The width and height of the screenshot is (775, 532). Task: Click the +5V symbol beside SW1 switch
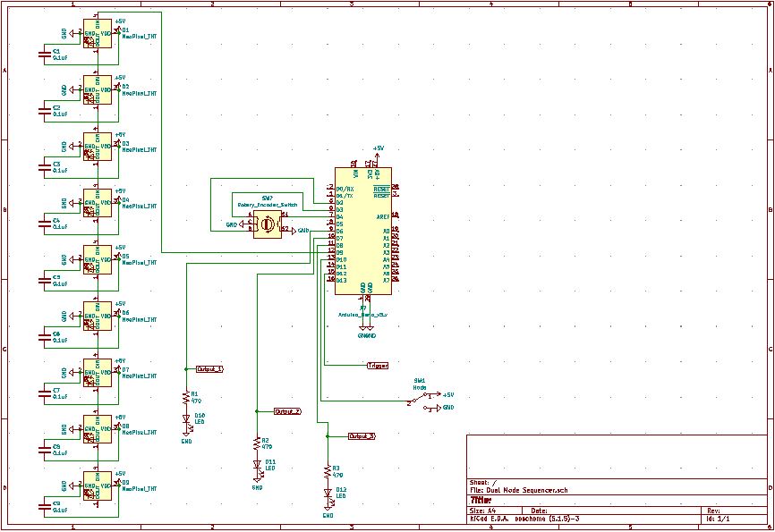pos(446,395)
